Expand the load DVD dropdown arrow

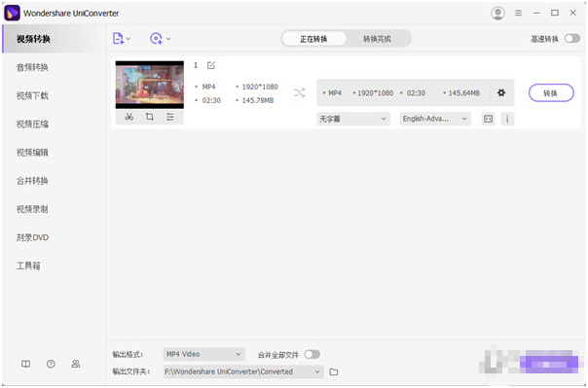pyautogui.click(x=168, y=39)
